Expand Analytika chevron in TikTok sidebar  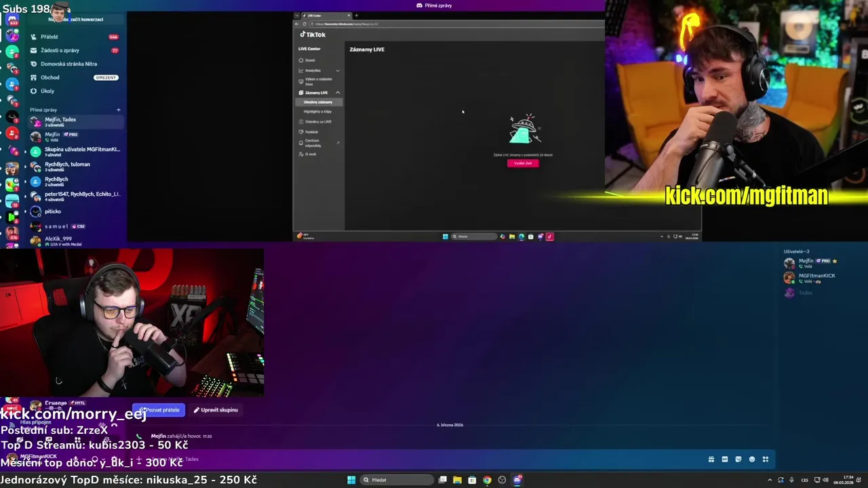[338, 70]
